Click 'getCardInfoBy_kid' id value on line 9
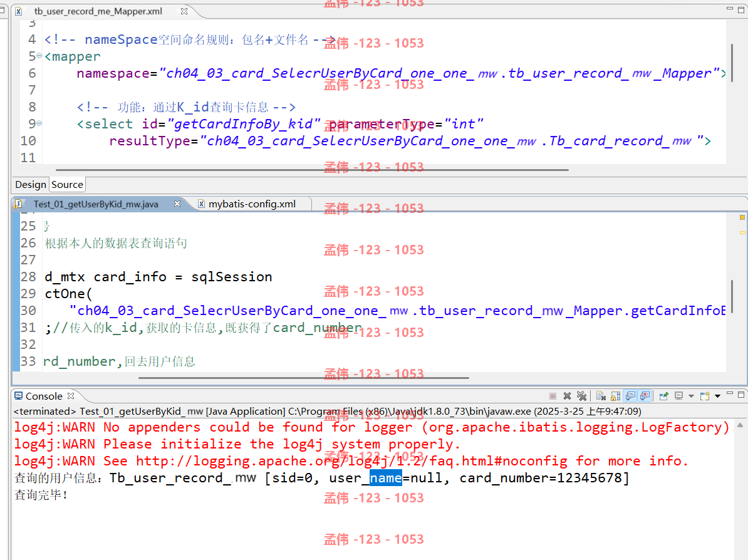 click(244, 124)
